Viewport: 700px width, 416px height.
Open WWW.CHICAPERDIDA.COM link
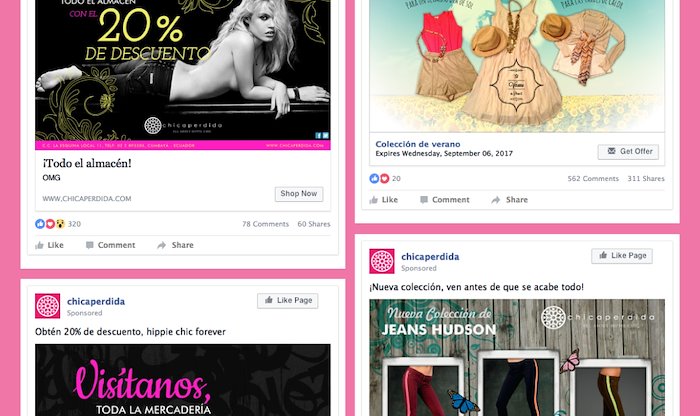pyautogui.click(x=87, y=199)
